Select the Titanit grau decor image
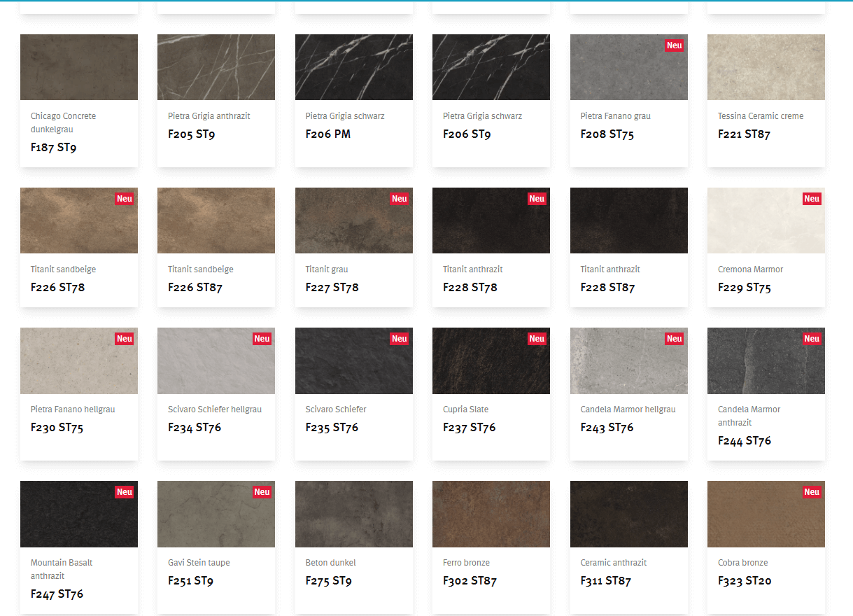 click(354, 220)
